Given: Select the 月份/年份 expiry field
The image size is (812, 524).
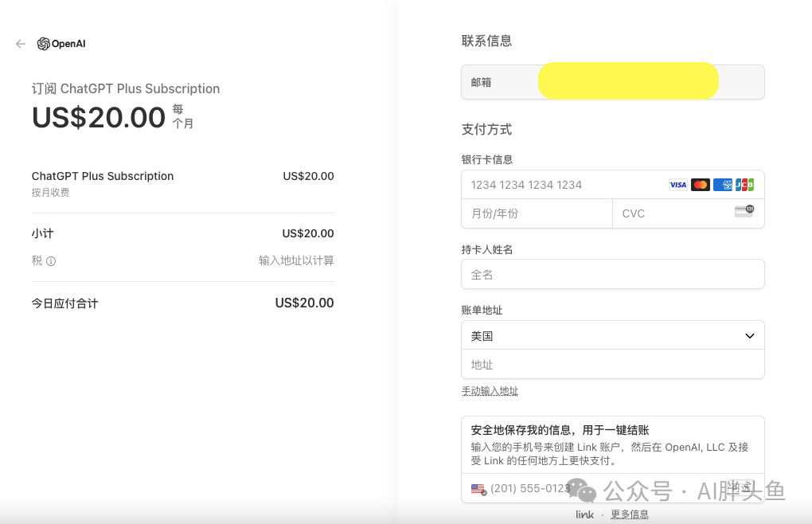Looking at the screenshot, I should click(x=537, y=213).
